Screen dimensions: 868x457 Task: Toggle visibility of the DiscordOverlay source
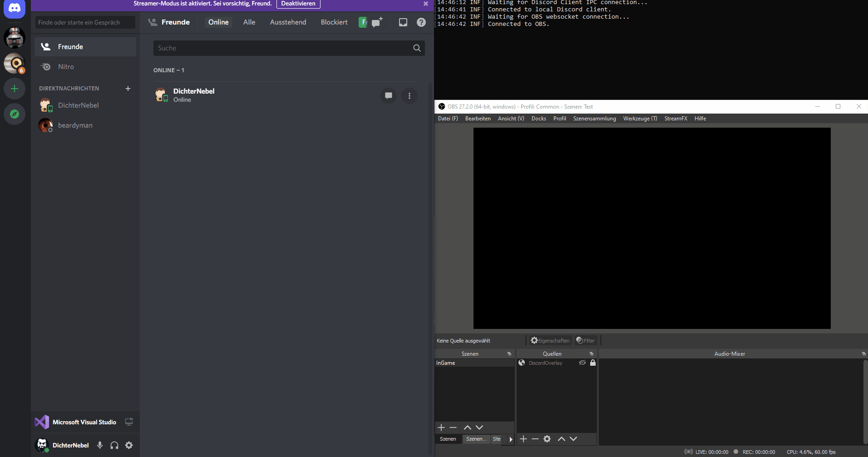[582, 363]
